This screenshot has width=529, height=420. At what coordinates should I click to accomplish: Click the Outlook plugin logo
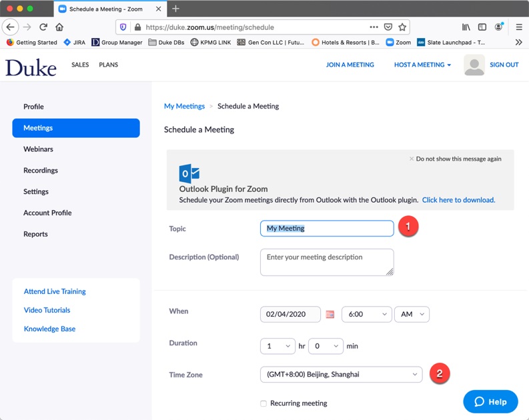point(189,173)
